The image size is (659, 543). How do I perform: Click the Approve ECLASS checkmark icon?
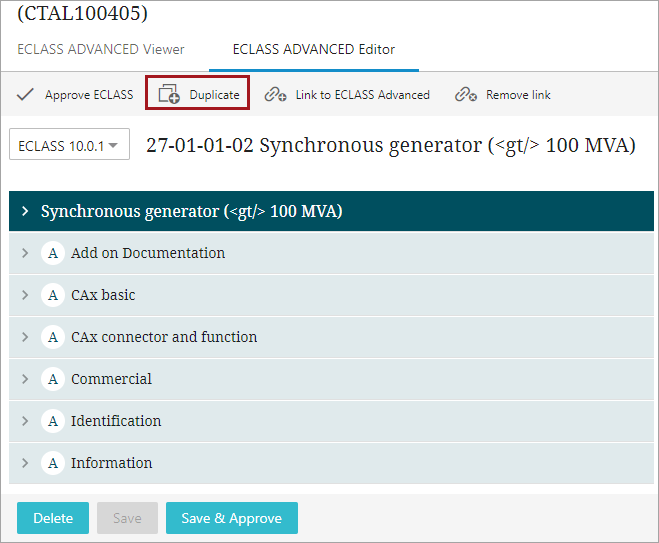(25, 94)
